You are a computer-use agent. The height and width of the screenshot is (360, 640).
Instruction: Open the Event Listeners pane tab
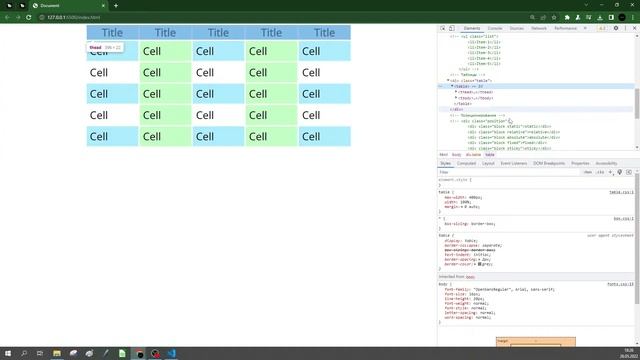click(x=514, y=163)
